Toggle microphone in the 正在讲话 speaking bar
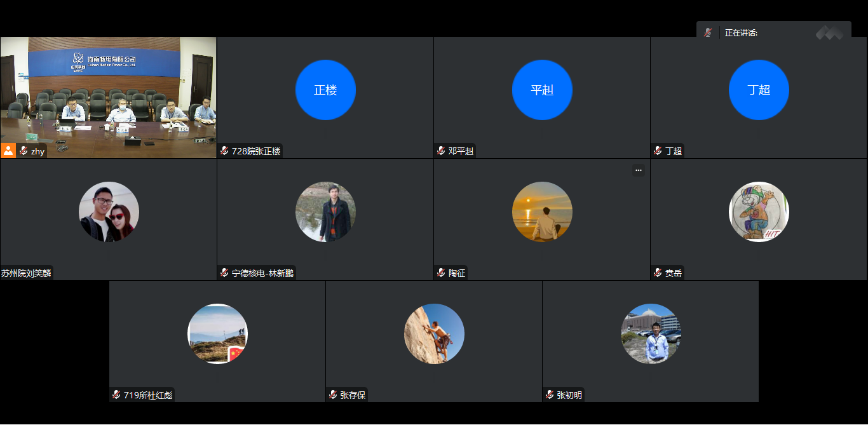Viewport: 868px width, 425px height. [708, 33]
